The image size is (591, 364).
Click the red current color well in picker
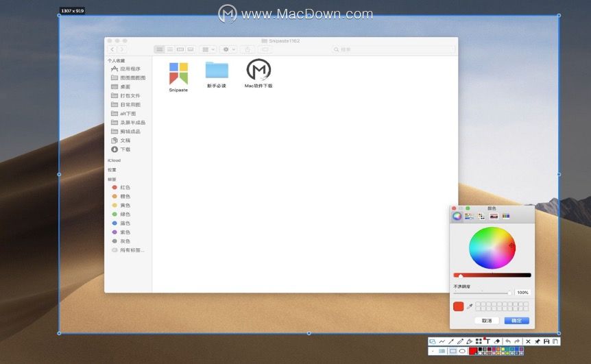click(458, 306)
